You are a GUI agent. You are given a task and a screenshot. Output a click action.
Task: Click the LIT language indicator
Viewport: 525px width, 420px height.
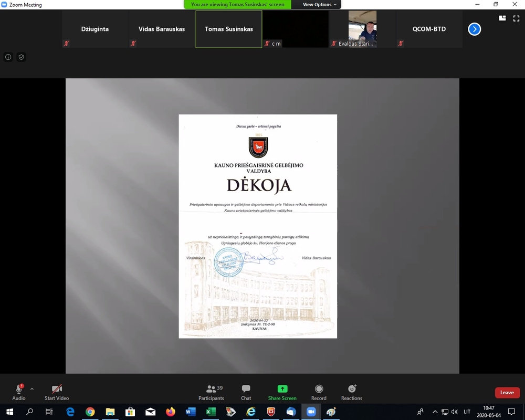pyautogui.click(x=467, y=412)
